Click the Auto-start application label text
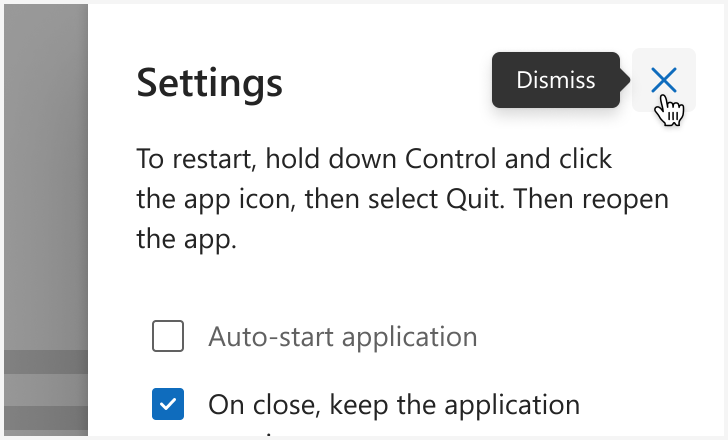The image size is (728, 440). click(x=343, y=336)
